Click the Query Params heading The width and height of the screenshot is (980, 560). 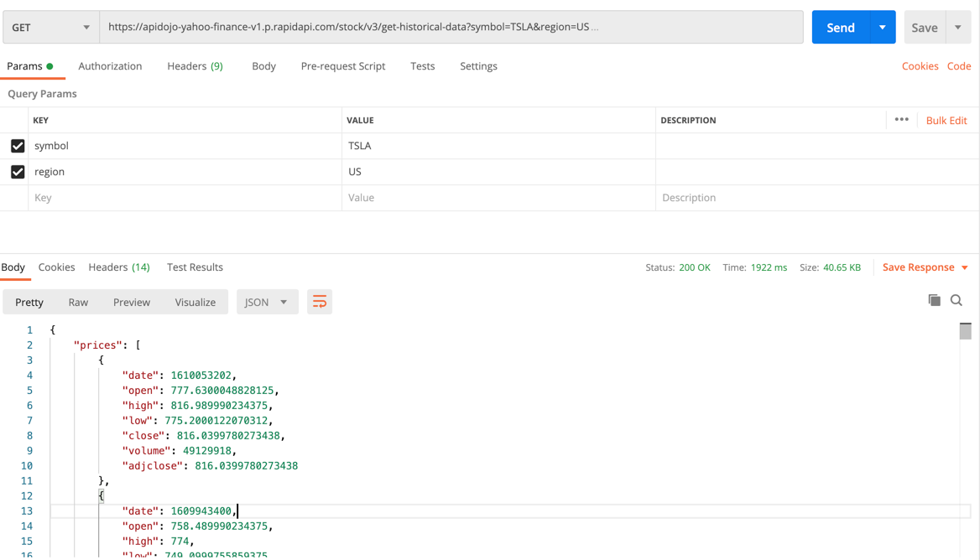click(42, 94)
